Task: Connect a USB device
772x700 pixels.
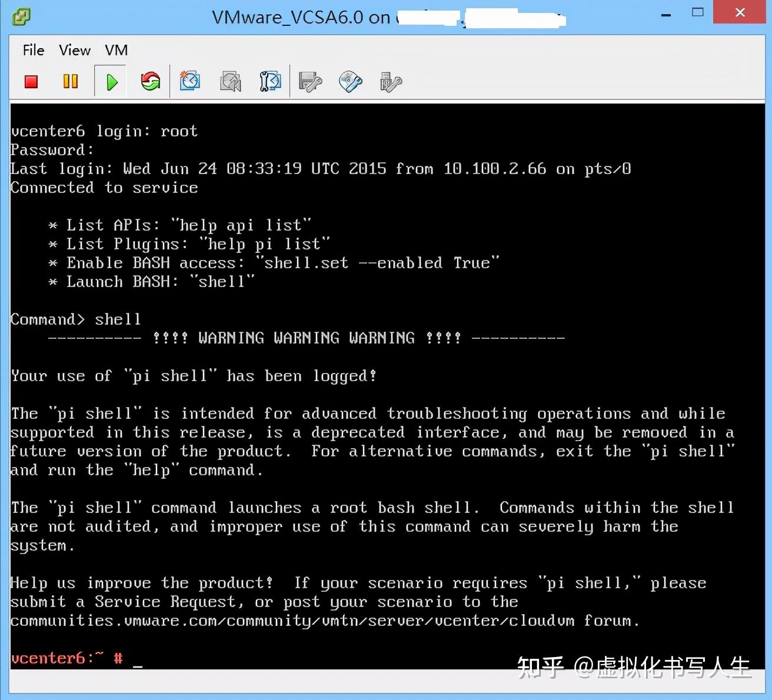Action: pyautogui.click(x=389, y=81)
